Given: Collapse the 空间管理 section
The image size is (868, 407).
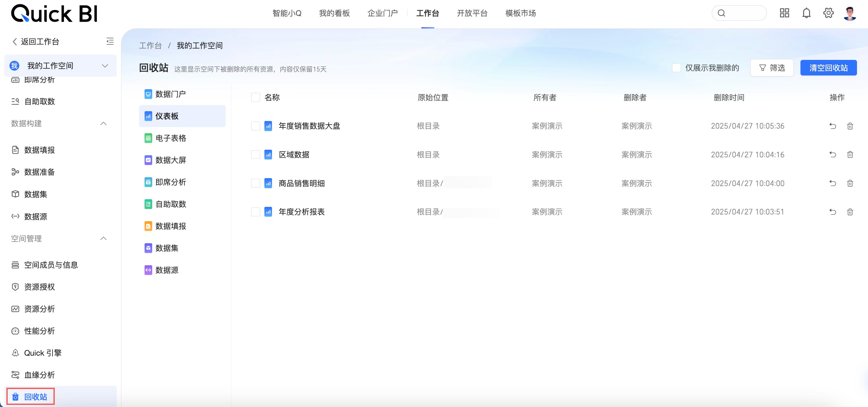Looking at the screenshot, I should click(x=104, y=239).
